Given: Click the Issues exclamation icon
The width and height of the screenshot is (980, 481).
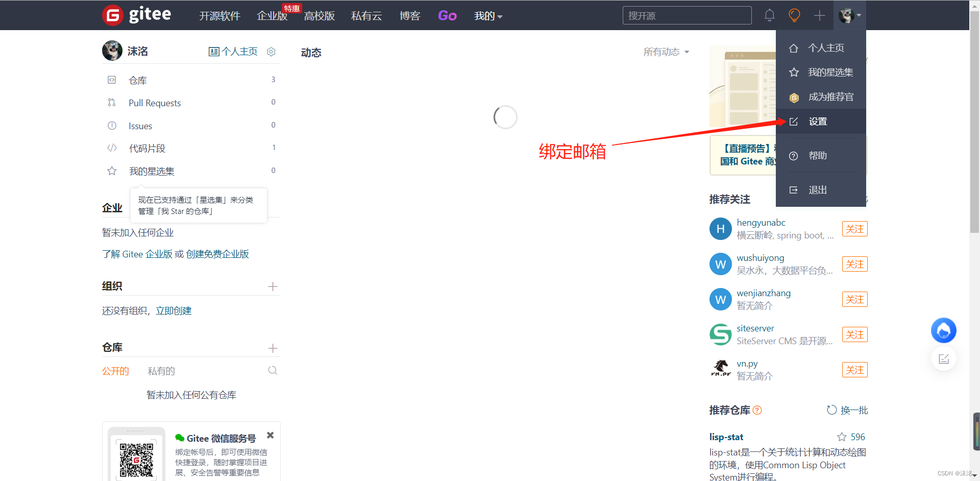Looking at the screenshot, I should 112,126.
